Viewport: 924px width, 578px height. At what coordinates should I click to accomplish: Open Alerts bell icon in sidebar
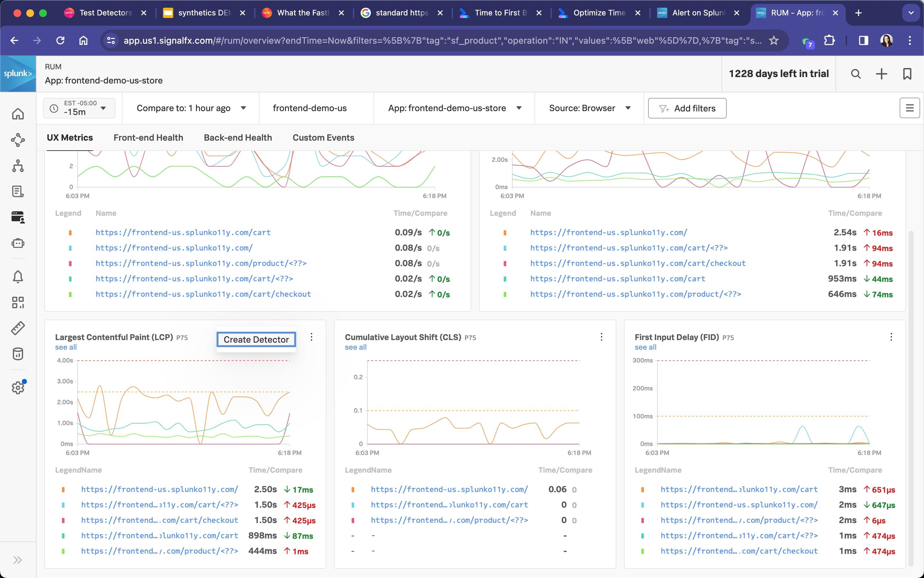(x=18, y=276)
